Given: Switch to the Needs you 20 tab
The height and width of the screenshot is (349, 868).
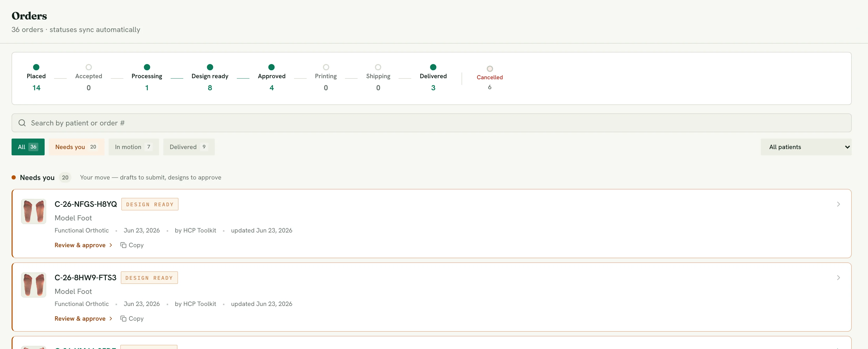Looking at the screenshot, I should (x=76, y=147).
